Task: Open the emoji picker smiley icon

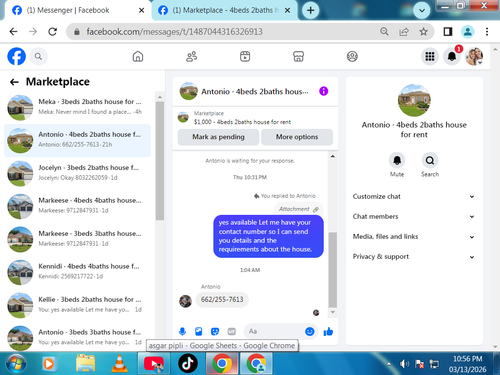Action: [310, 331]
